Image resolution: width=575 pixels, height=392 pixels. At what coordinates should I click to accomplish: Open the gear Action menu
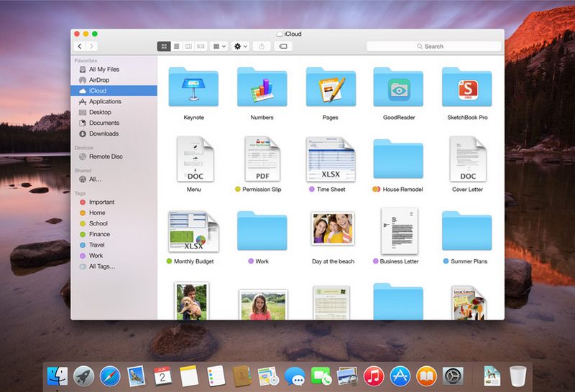tap(241, 46)
